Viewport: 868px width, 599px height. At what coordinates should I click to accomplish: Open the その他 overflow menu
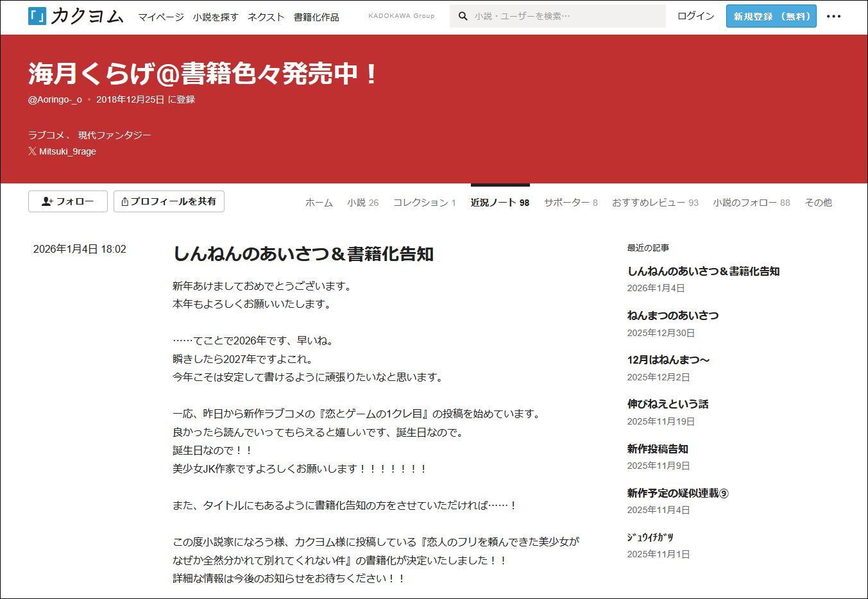click(818, 202)
